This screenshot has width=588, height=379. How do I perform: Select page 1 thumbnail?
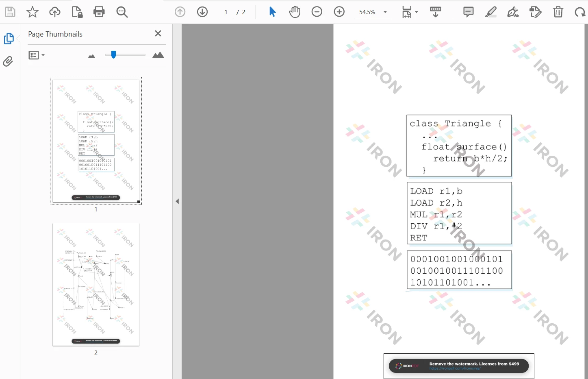[96, 141]
